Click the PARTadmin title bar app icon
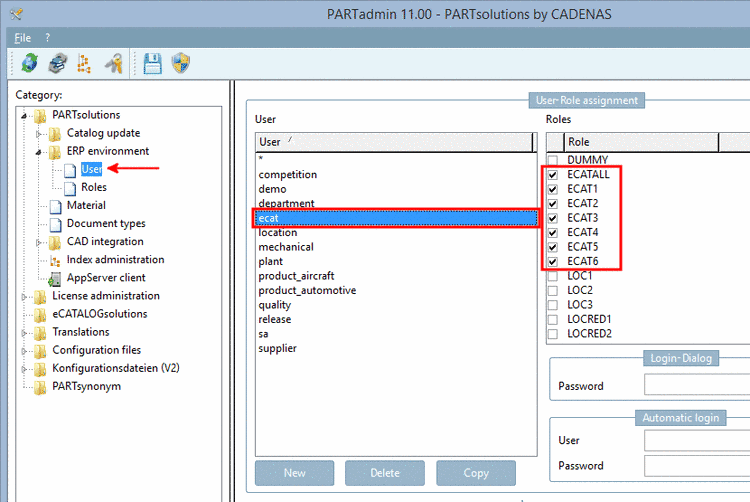 pyautogui.click(x=16, y=14)
